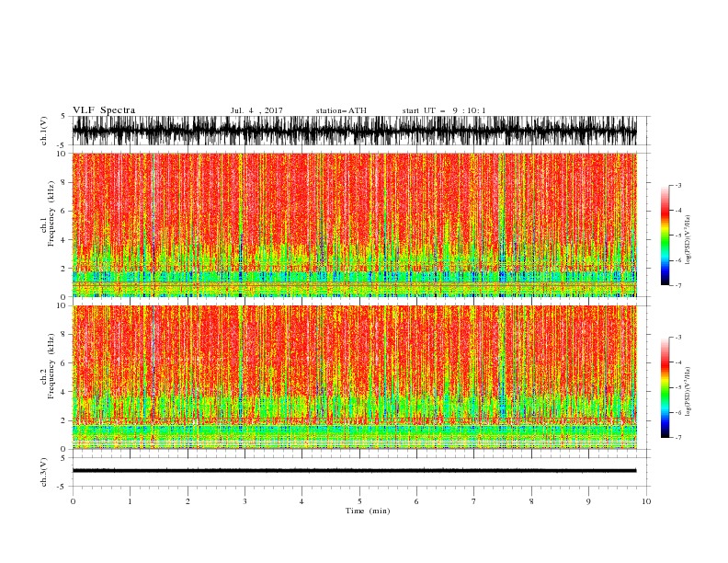Click the log(PSD) label beside ch.1 color bar

point(688,240)
